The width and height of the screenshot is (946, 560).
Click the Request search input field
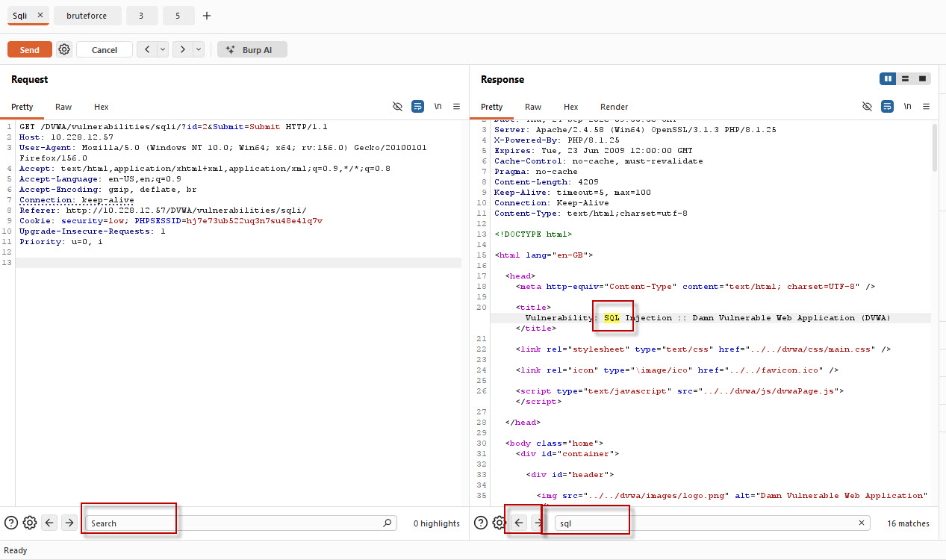coord(241,523)
